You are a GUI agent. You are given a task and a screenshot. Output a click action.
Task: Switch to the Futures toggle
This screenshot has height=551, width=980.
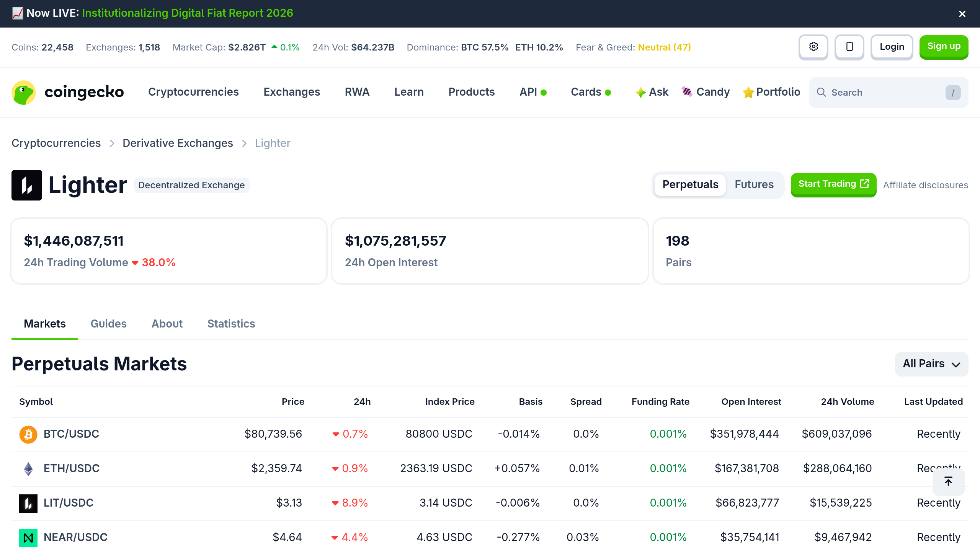point(754,185)
